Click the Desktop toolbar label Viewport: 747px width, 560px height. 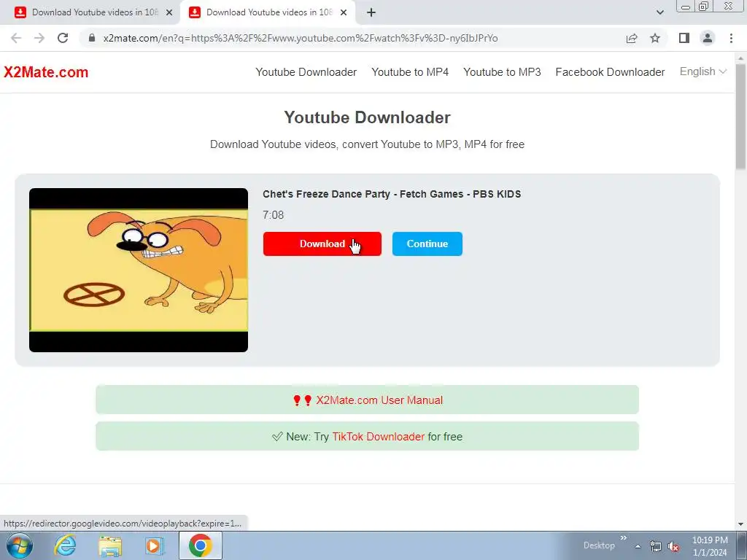[599, 545]
